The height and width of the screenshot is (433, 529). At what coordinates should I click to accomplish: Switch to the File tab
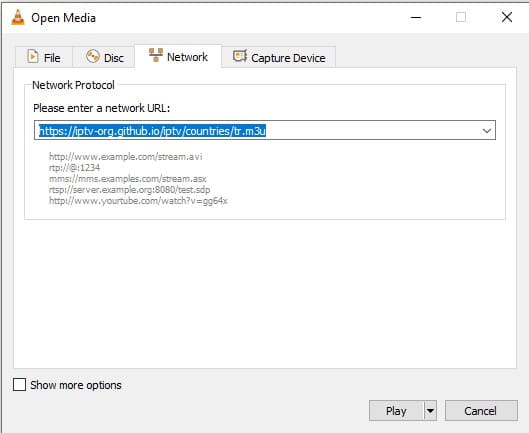[x=44, y=57]
